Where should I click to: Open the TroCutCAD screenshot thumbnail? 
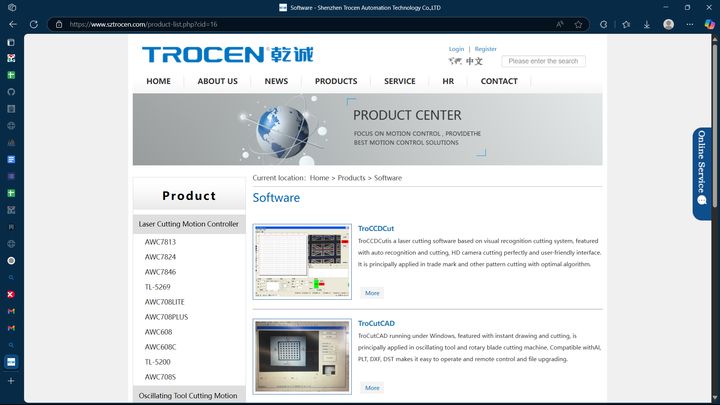pyautogui.click(x=302, y=356)
